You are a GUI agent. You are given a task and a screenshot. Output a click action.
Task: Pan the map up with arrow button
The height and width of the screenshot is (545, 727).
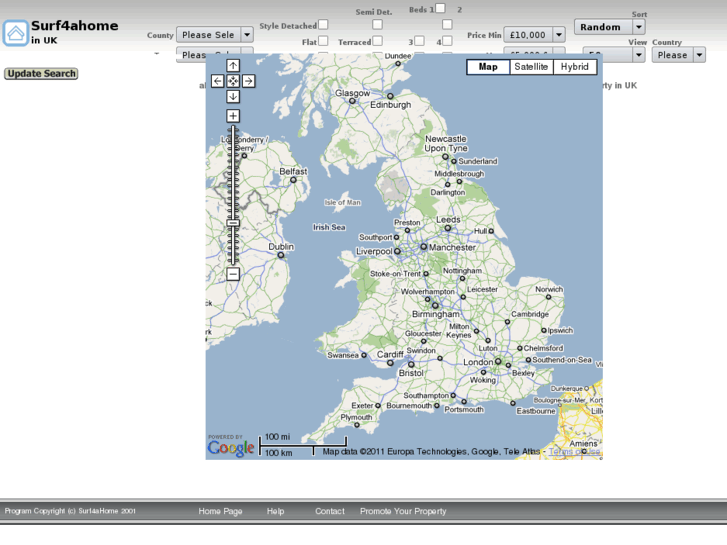233,66
